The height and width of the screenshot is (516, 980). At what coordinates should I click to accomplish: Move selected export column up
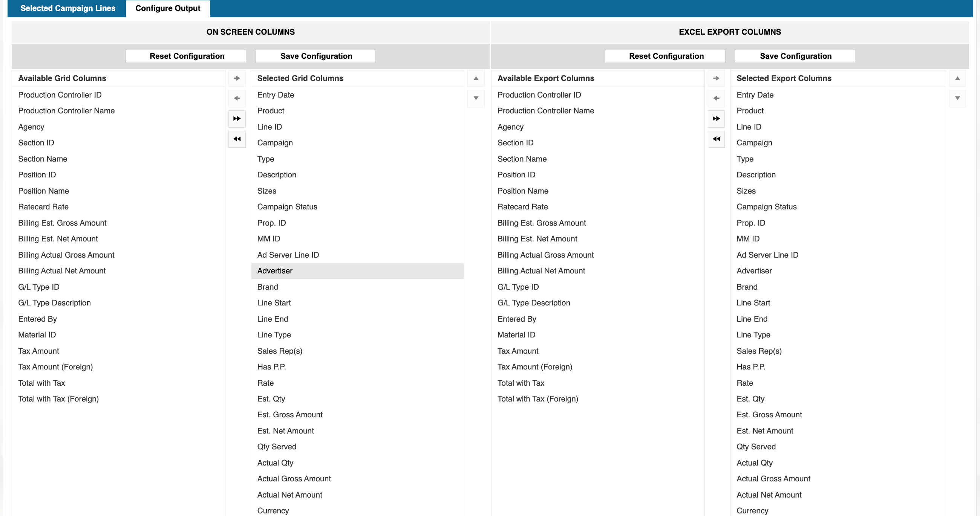tap(957, 78)
